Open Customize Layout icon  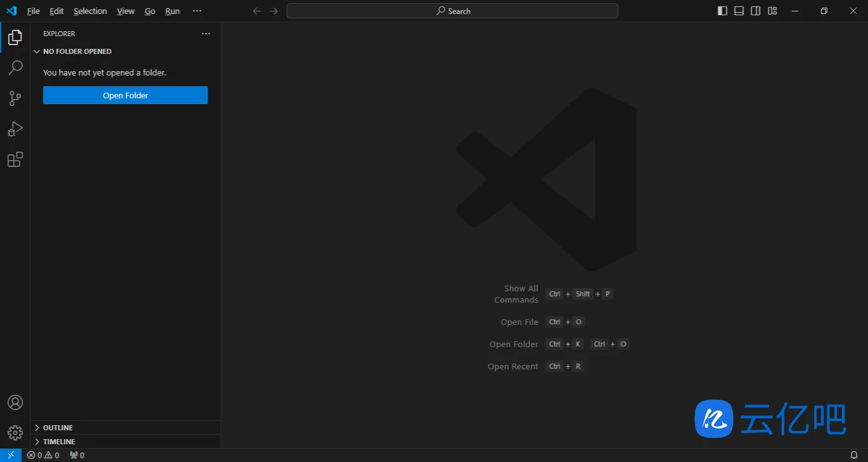[772, 11]
